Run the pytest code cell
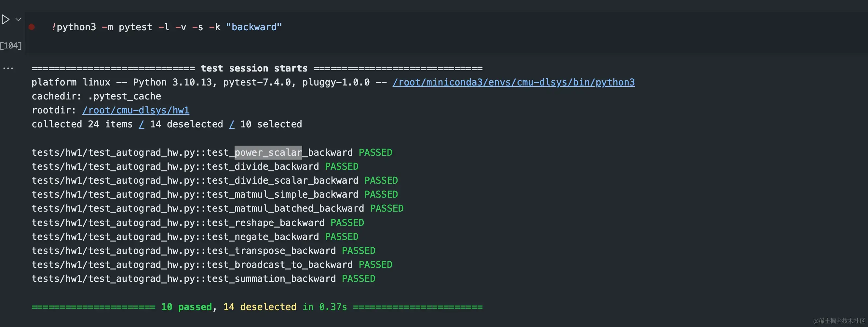 [x=6, y=20]
